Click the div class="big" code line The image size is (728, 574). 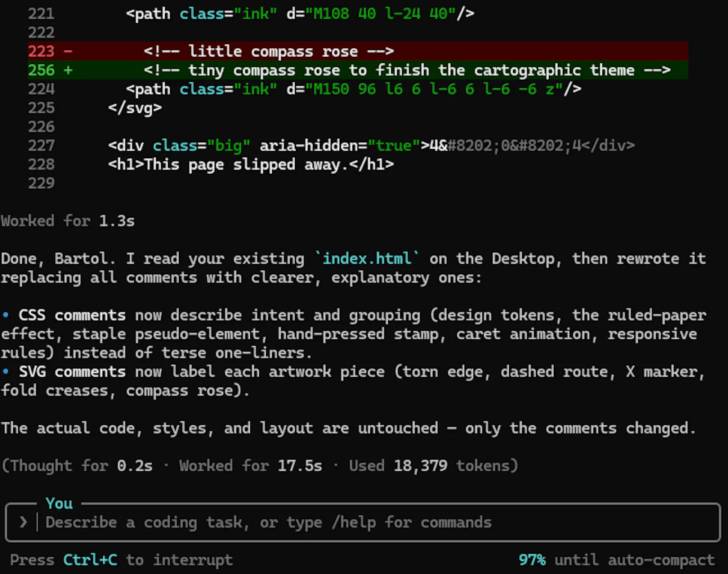(x=371, y=146)
